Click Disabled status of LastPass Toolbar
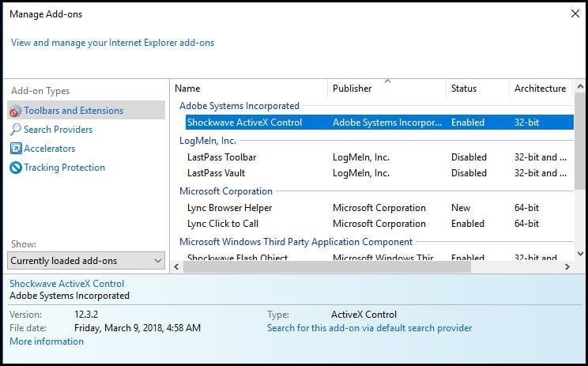 [x=469, y=157]
